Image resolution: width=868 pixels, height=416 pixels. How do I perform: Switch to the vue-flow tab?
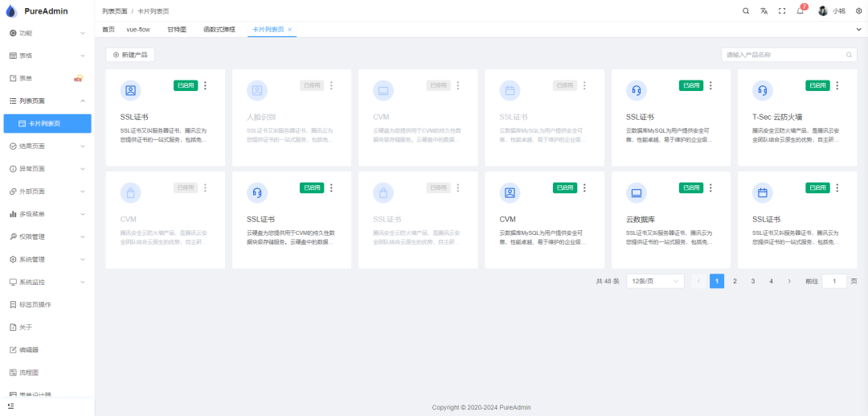point(138,30)
